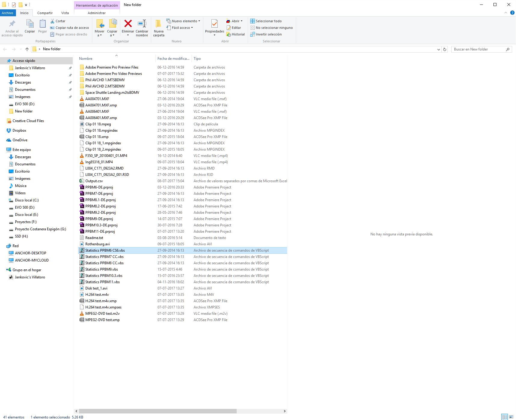Click the Historial icon

click(x=229, y=34)
